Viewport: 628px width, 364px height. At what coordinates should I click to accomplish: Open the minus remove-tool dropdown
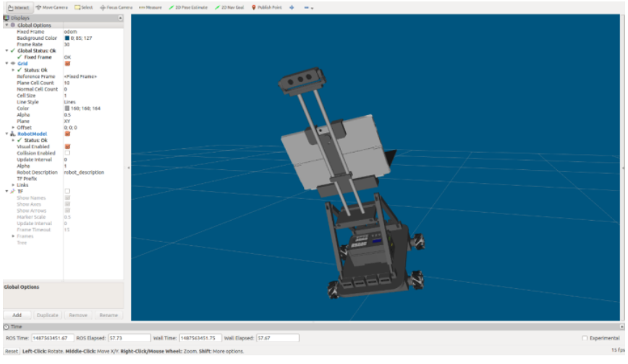308,8
